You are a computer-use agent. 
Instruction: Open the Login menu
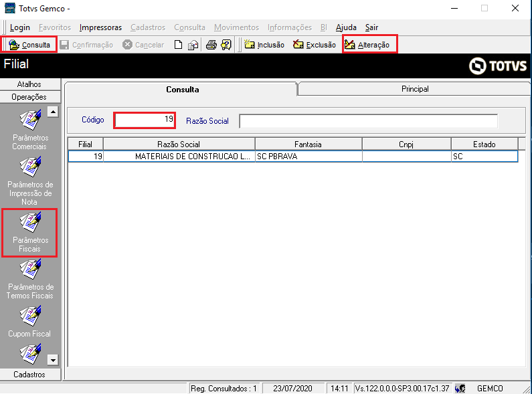pyautogui.click(x=19, y=27)
